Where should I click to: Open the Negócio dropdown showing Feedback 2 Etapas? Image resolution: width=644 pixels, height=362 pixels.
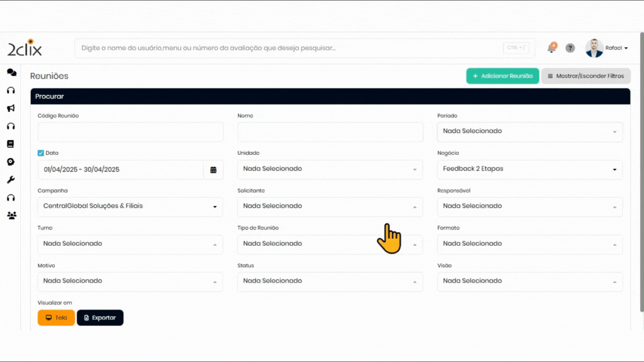529,169
